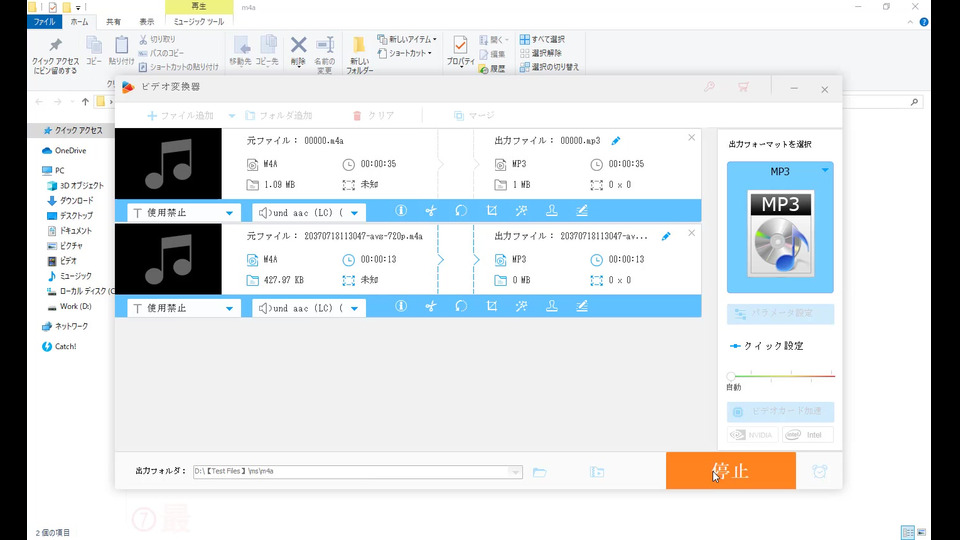Click フォルダ追加 button
This screenshot has height=540, width=960.
[279, 116]
